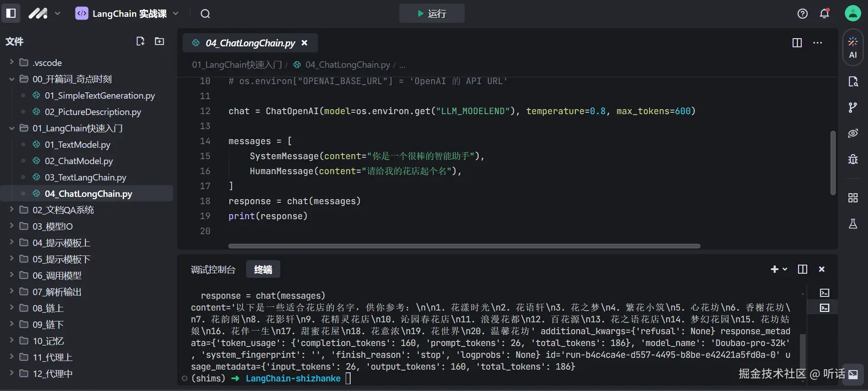Create a new folder icon

(159, 41)
